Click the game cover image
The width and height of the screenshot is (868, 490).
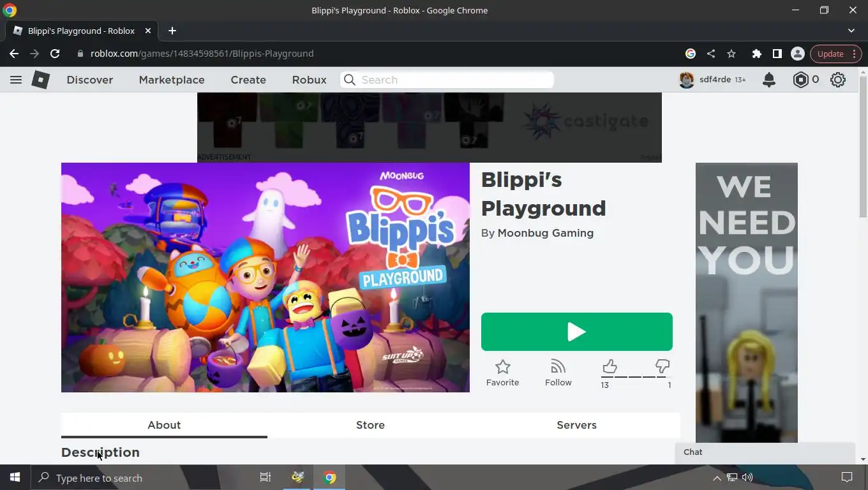(266, 278)
